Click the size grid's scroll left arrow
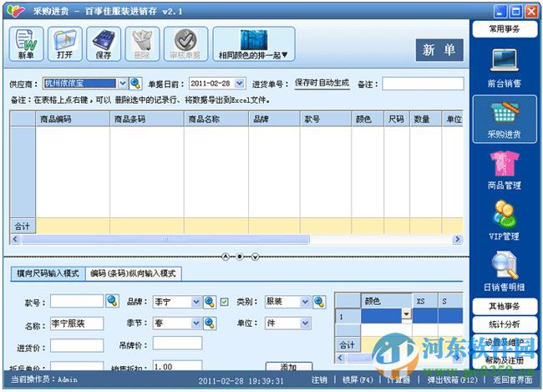Screen dimensions: 543x392 340,358
